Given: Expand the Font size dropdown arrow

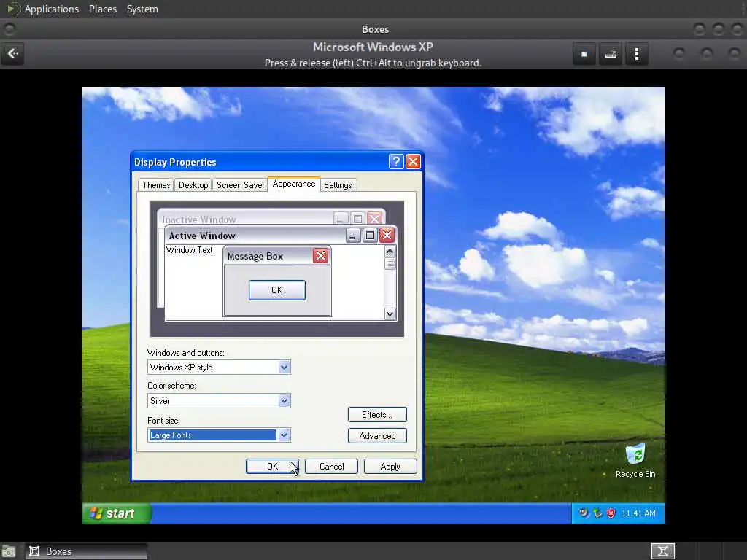Looking at the screenshot, I should click(284, 435).
